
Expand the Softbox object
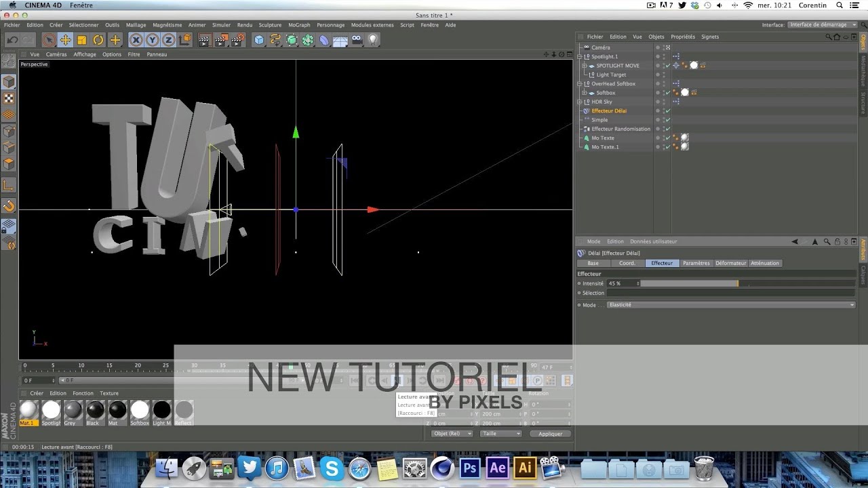pos(585,93)
